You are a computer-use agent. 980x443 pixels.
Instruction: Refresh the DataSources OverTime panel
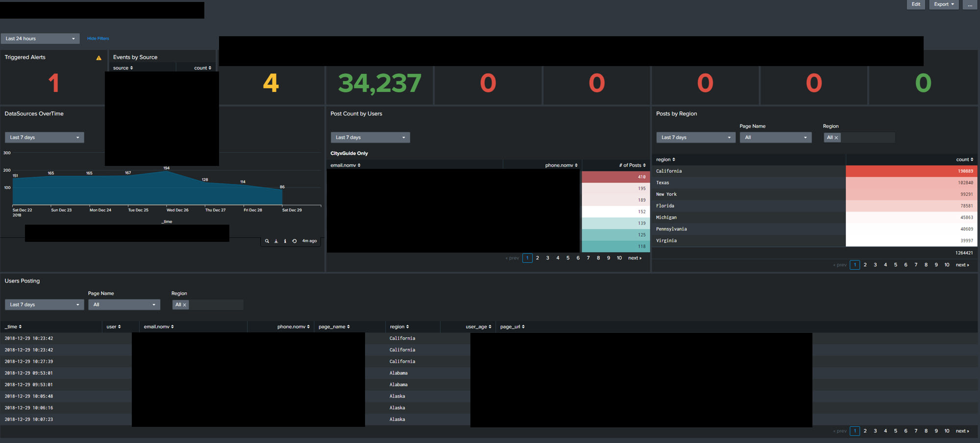pyautogui.click(x=294, y=241)
